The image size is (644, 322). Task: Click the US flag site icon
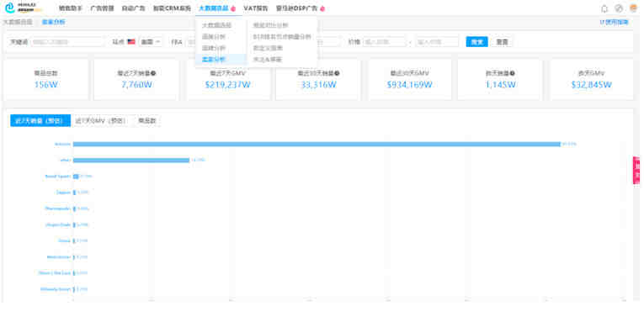click(131, 42)
